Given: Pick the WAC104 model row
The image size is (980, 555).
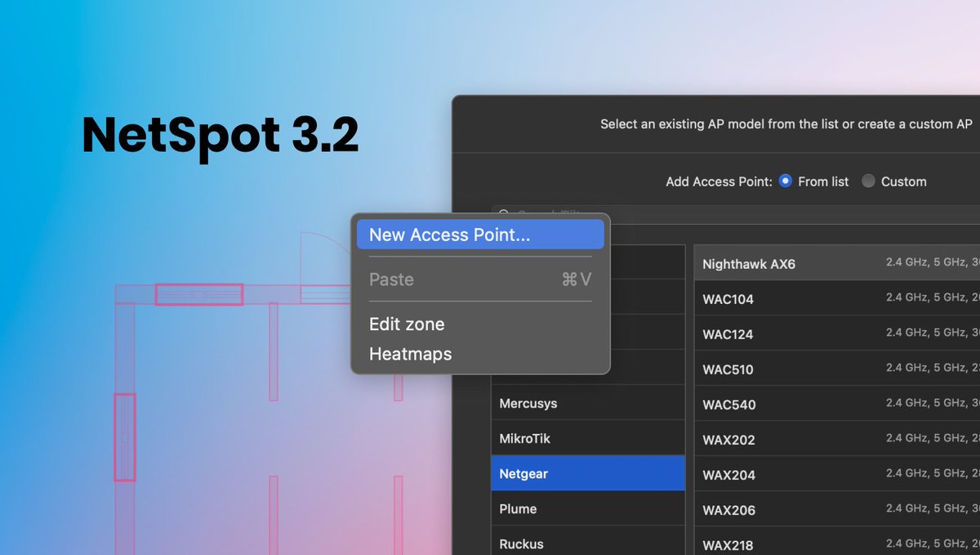Looking at the screenshot, I should [x=837, y=298].
